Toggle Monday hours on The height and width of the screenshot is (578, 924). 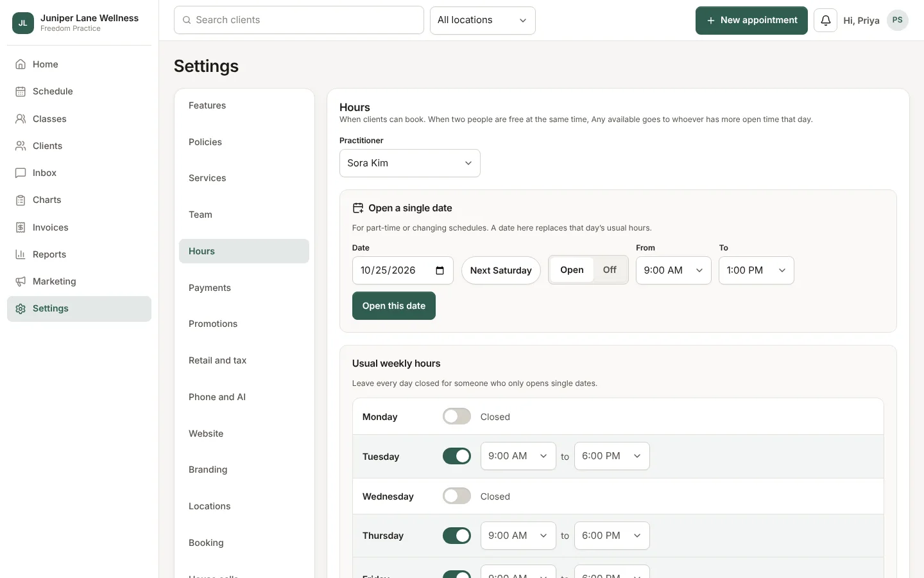[x=457, y=416]
